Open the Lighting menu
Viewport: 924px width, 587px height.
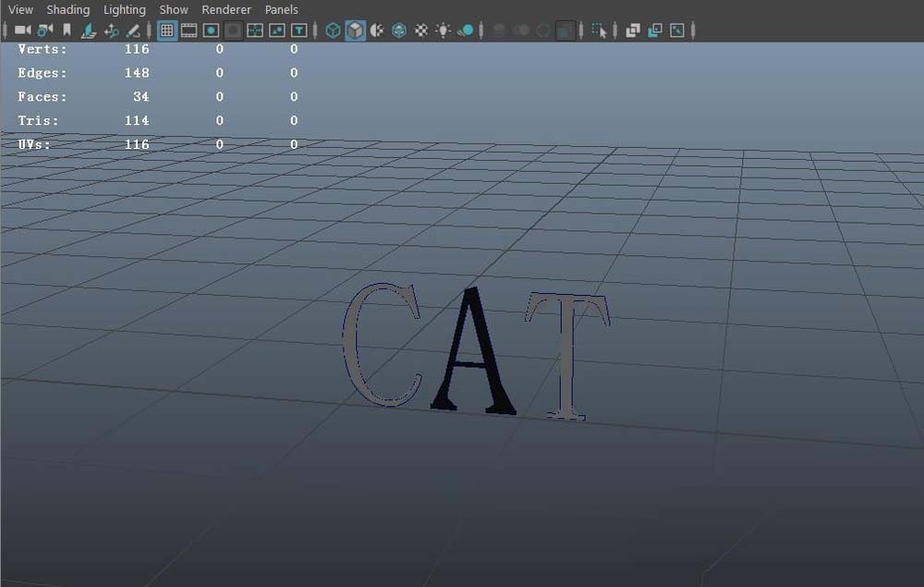[x=125, y=9]
